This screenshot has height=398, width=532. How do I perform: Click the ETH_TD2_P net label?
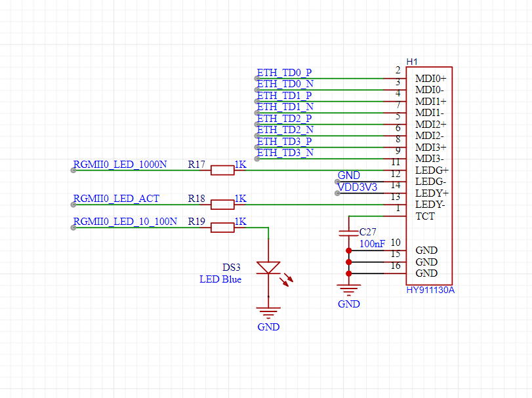point(284,119)
